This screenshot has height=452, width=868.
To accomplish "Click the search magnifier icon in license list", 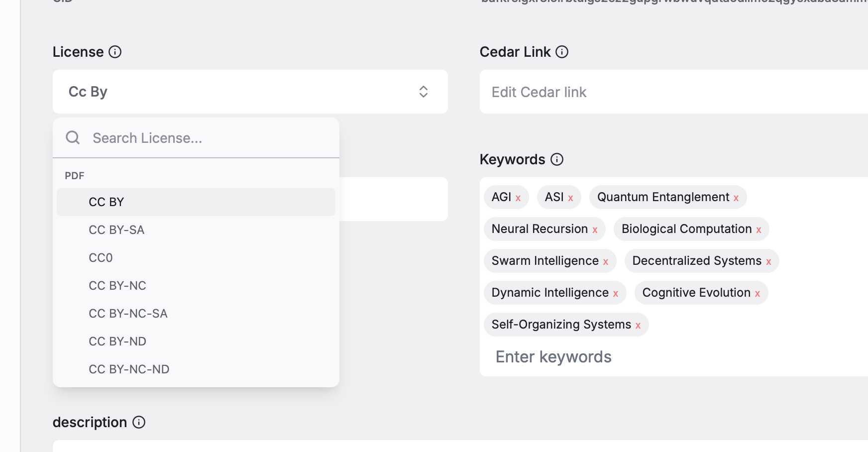I will pyautogui.click(x=73, y=138).
